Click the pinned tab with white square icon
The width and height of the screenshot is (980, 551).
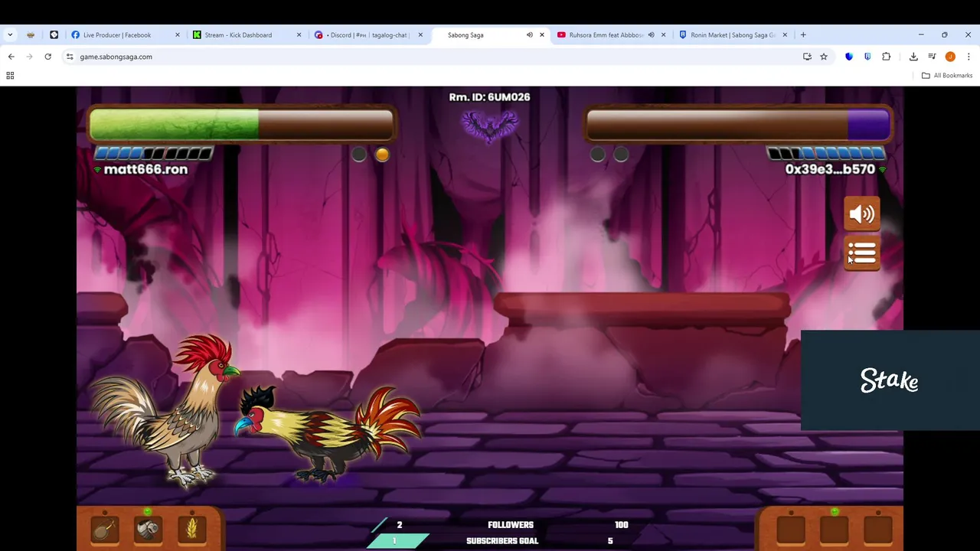click(54, 34)
